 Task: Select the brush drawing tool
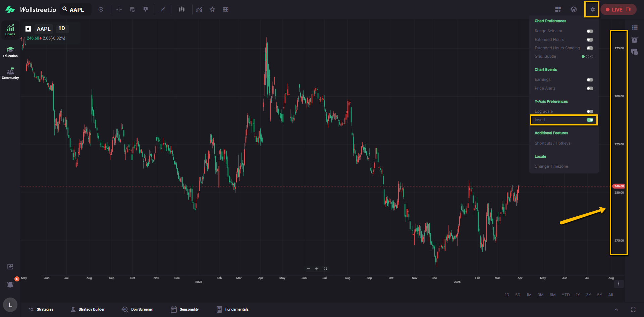[163, 9]
